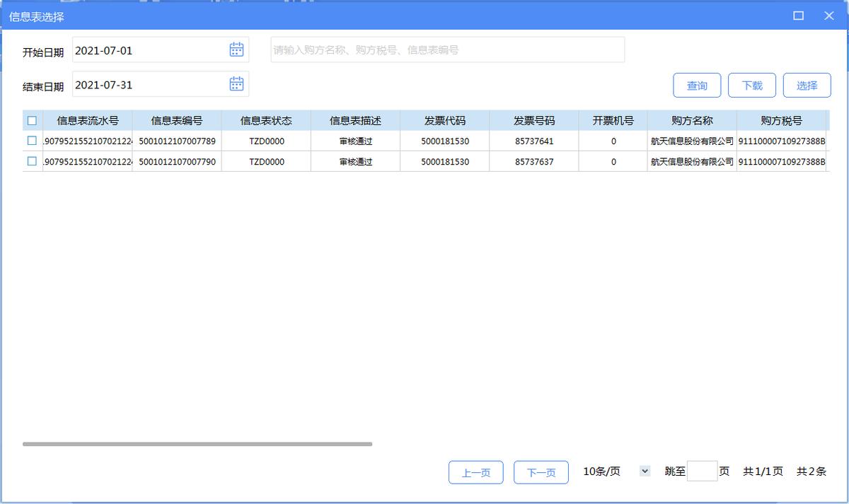Click the 共2条 total count text

click(x=812, y=471)
